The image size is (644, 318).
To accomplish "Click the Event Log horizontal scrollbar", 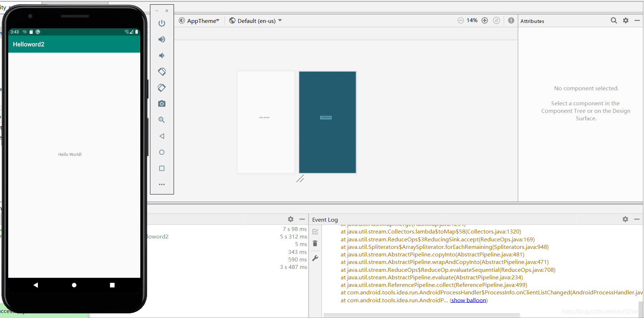I will coord(422,315).
